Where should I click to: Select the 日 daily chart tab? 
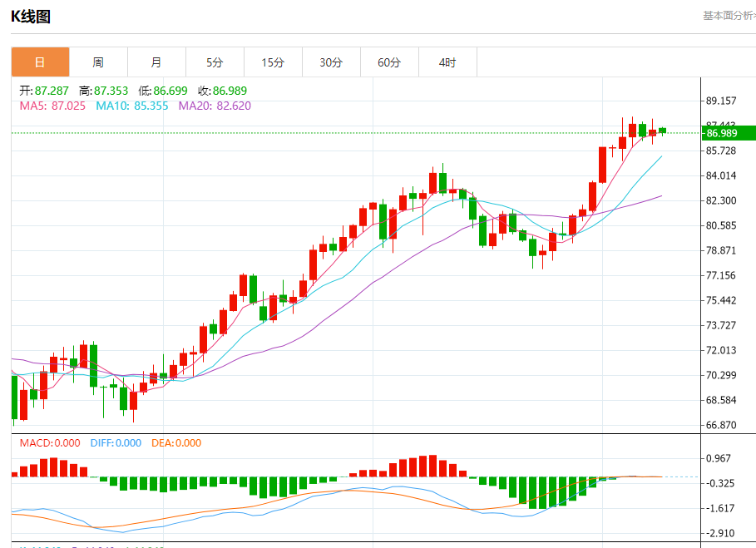(x=40, y=62)
